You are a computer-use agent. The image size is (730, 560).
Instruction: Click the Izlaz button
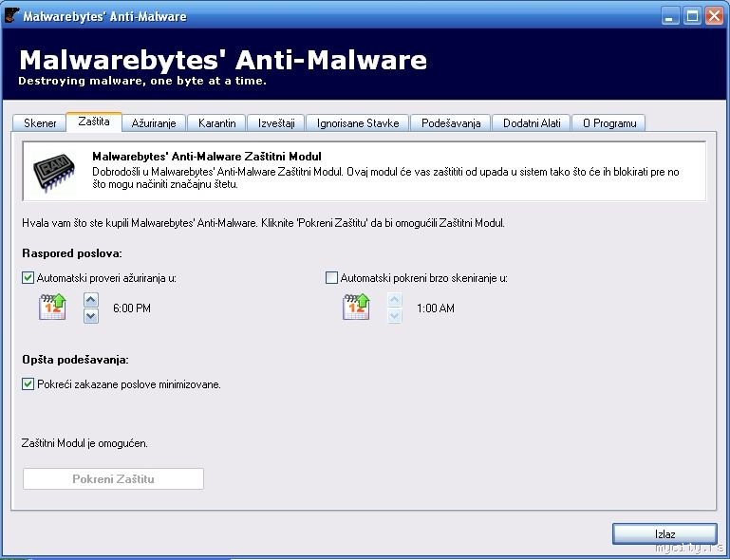coord(664,534)
